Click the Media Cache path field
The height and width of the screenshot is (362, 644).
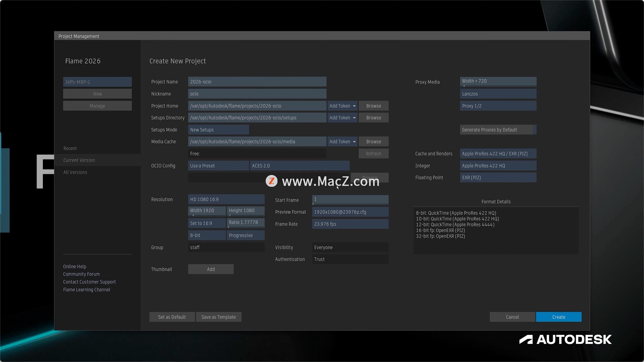257,141
